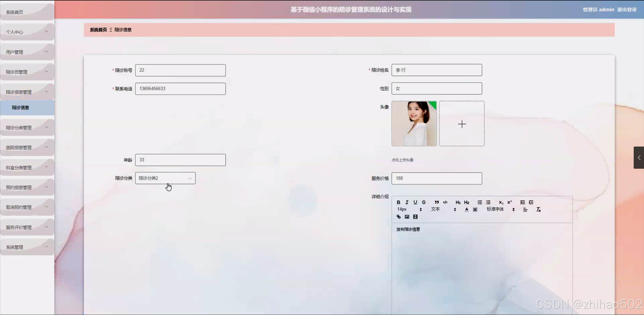The height and width of the screenshot is (315, 644).
Task: Apply italic formatting in the editor
Action: (407, 202)
